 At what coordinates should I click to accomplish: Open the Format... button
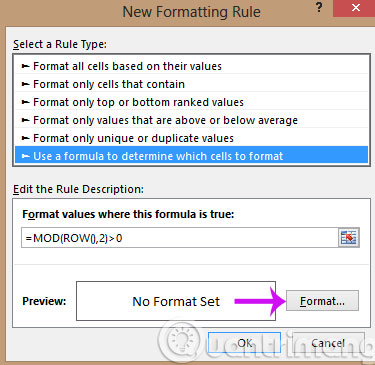tap(322, 301)
